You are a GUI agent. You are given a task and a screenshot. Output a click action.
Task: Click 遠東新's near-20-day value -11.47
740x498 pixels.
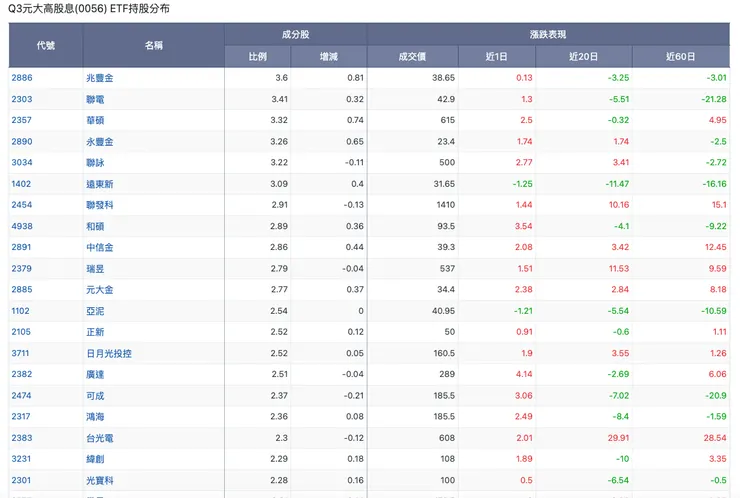[617, 184]
